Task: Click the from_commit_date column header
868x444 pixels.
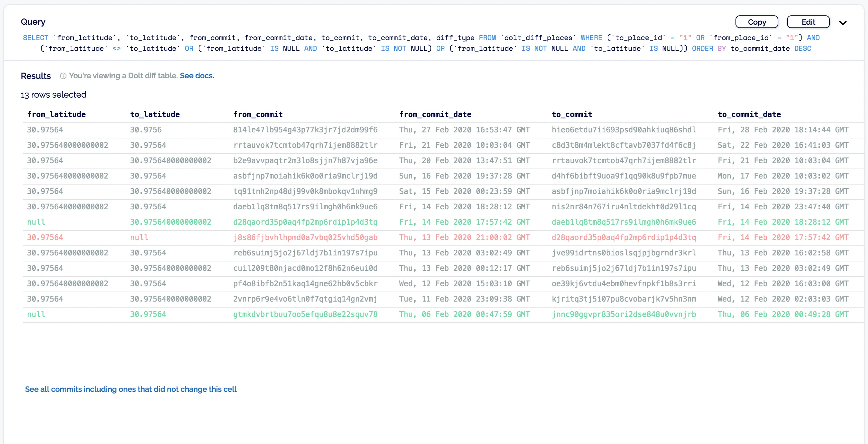Action: tap(435, 114)
